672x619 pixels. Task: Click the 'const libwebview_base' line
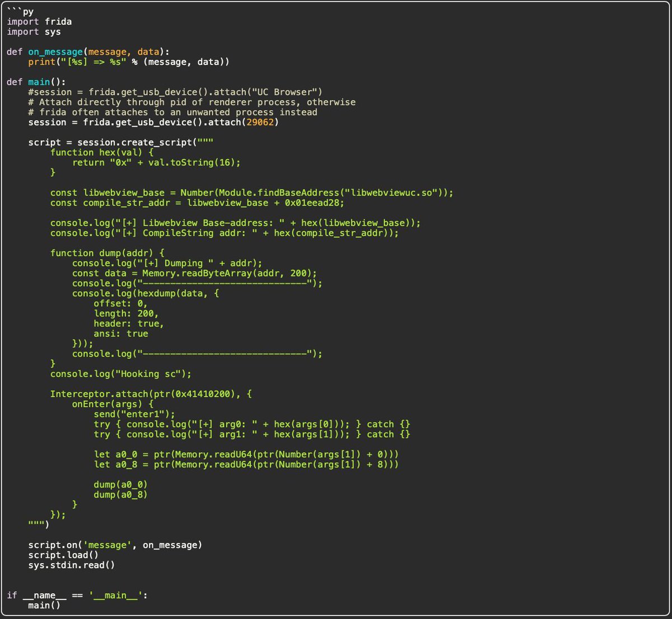point(252,193)
